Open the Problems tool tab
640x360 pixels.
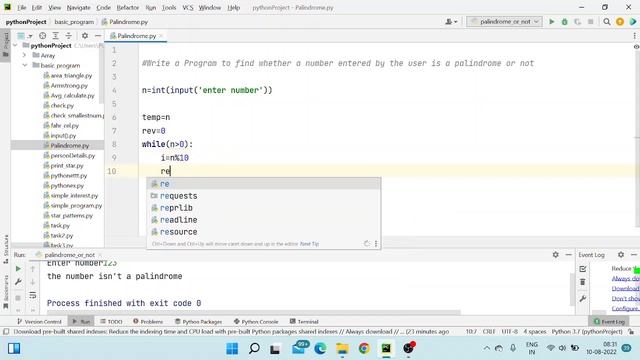[x=148, y=322]
